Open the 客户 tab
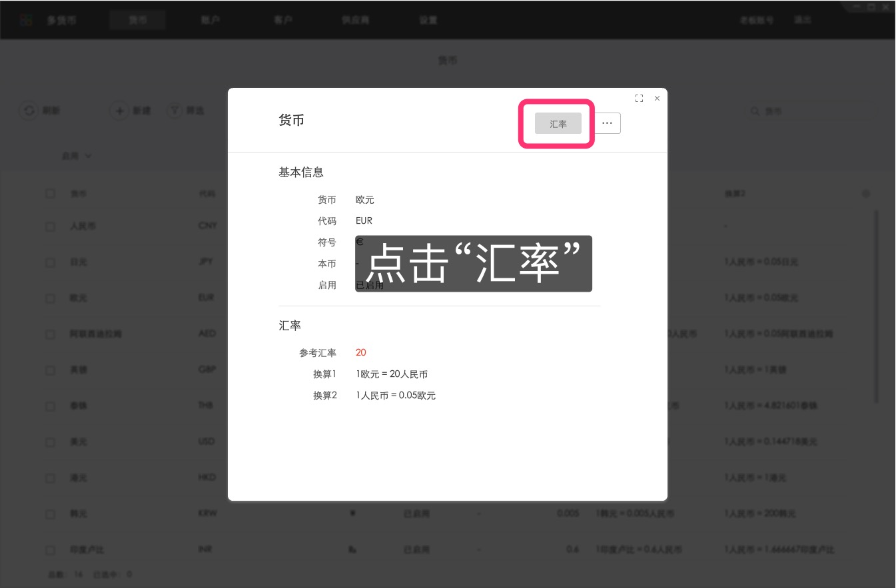This screenshot has height=588, width=896. (283, 20)
